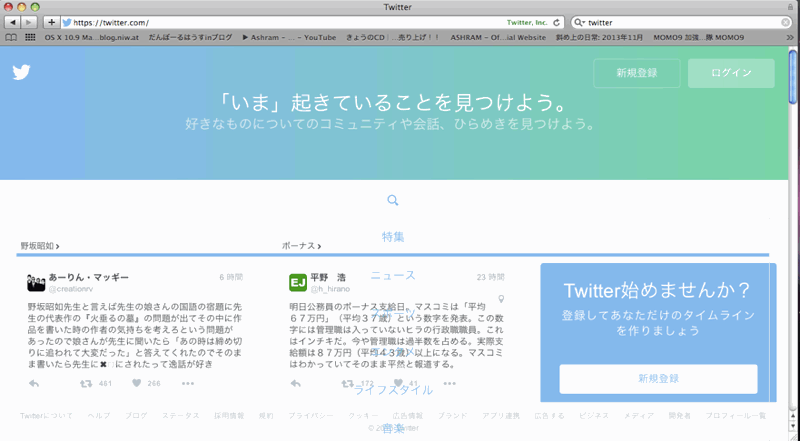This screenshot has height=441, width=800.
Task: Click the magnifying glass search icon
Action: [x=393, y=201]
